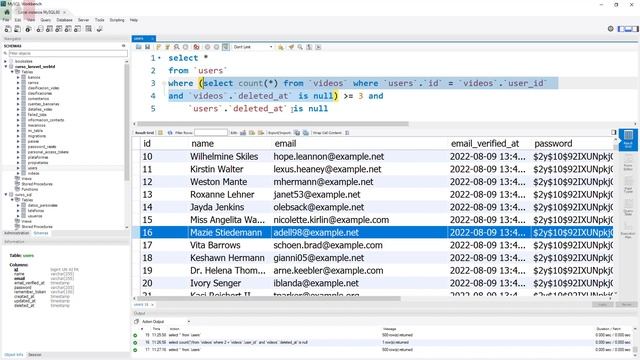Toggle the invisible characters icon
Image resolution: width=640 pixels, height=360 pixels.
[309, 47]
